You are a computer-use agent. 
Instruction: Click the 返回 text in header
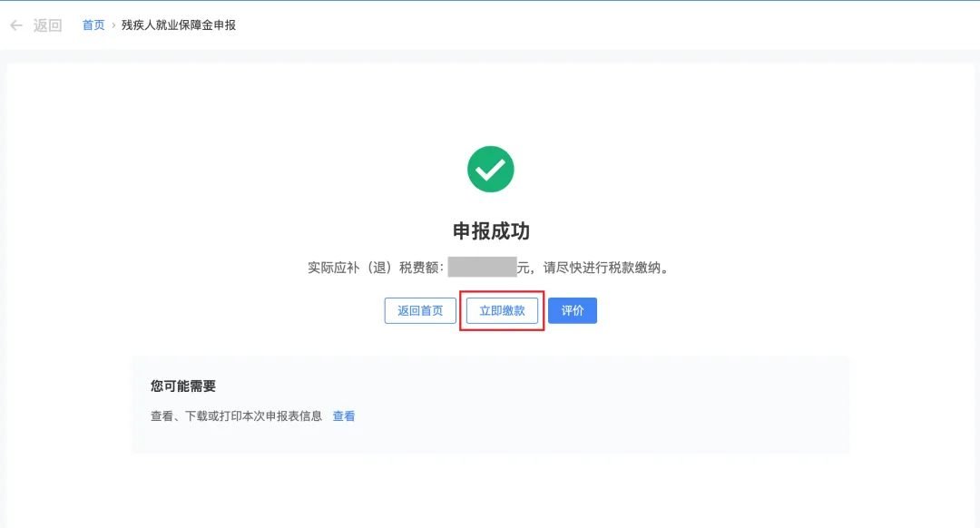click(x=47, y=25)
